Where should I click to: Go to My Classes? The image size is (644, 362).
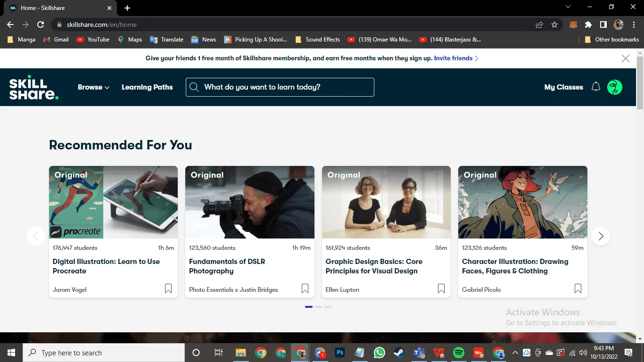click(x=564, y=87)
